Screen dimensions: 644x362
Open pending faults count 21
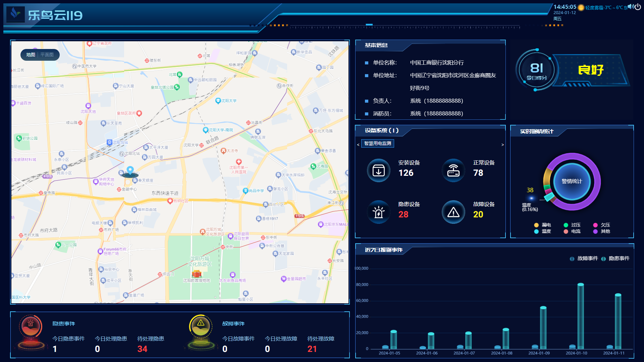(312, 349)
